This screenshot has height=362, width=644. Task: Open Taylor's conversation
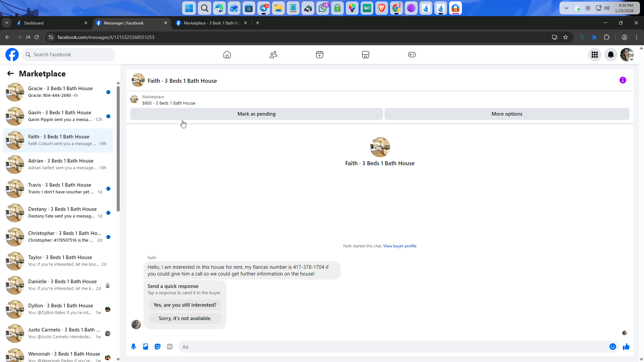[x=58, y=261]
